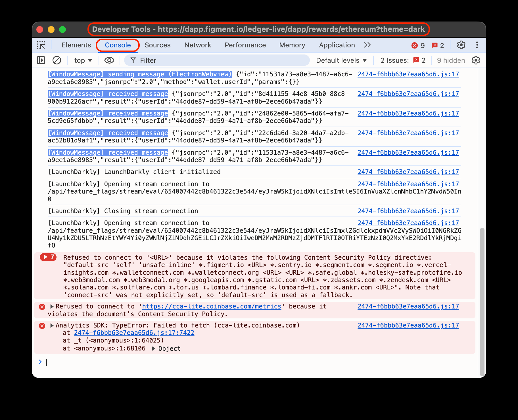The width and height of the screenshot is (518, 420).
Task: Go to the Memory tab
Action: [x=292, y=45]
